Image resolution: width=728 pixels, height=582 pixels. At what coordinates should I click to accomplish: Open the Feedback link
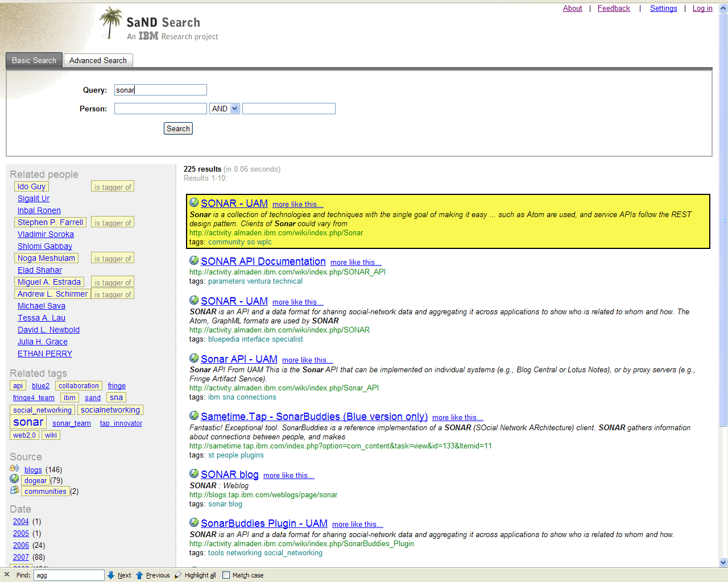614,9
